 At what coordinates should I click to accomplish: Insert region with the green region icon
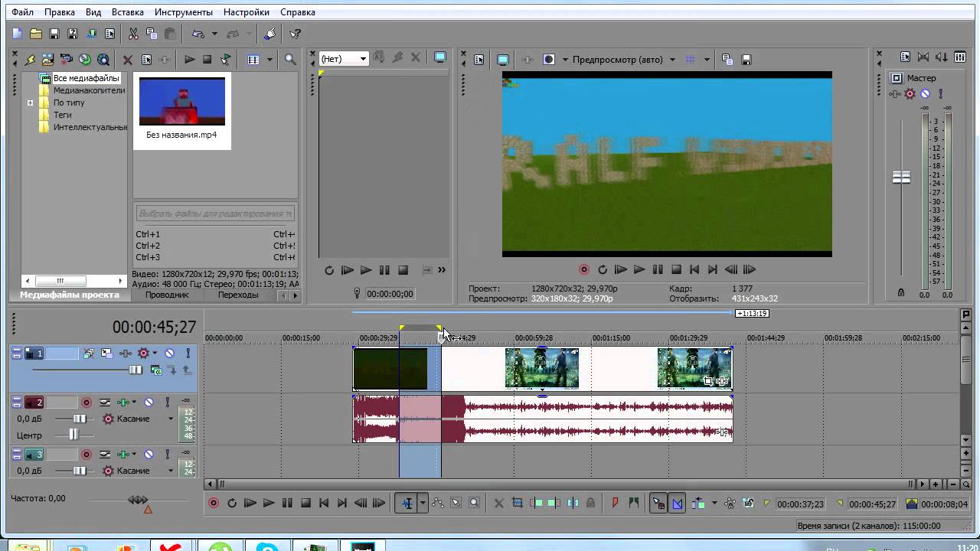(x=633, y=503)
